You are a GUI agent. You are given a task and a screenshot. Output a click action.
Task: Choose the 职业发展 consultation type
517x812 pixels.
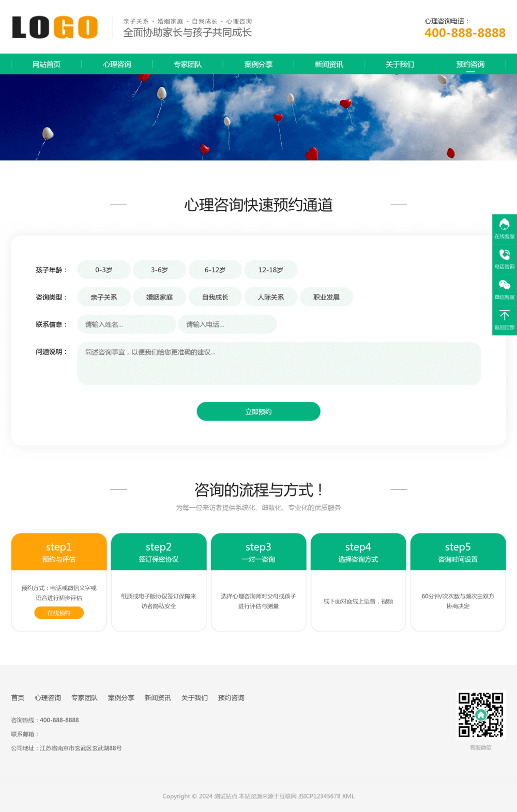[326, 297]
